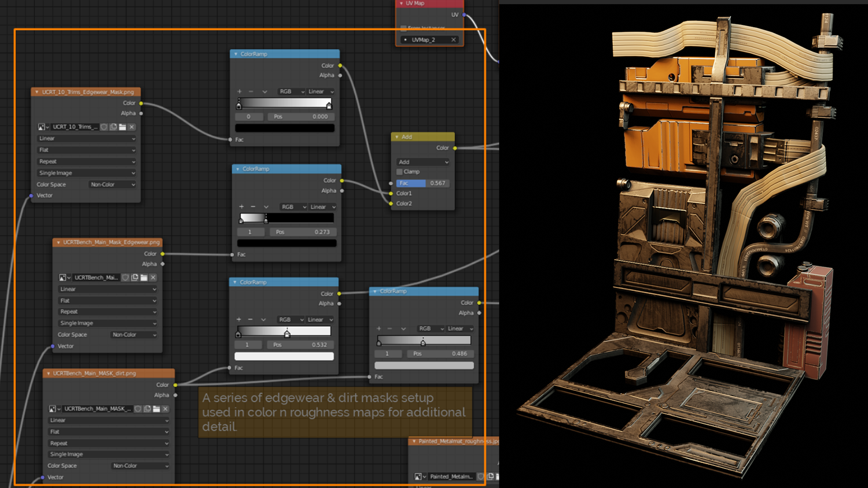This screenshot has height=488, width=868.
Task: Remove UVMap_2 with the X in the UV Map node
Action: coord(454,39)
